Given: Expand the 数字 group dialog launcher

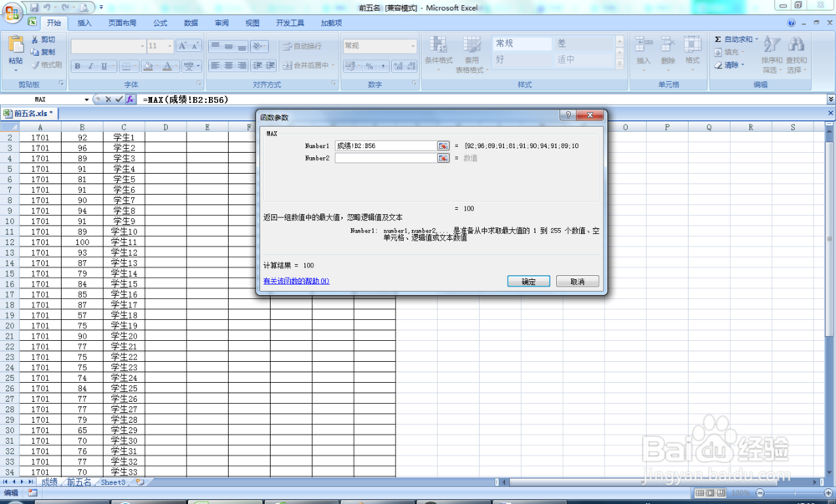Looking at the screenshot, I should [415, 84].
